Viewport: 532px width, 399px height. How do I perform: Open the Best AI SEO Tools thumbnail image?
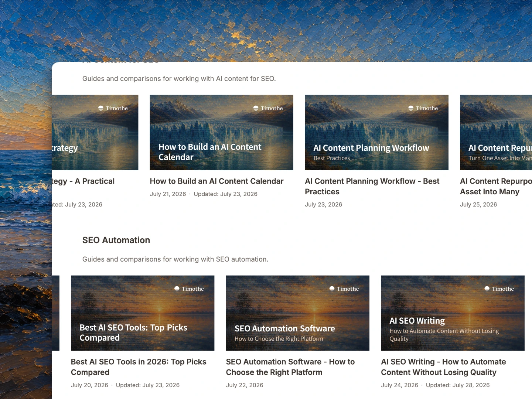143,313
